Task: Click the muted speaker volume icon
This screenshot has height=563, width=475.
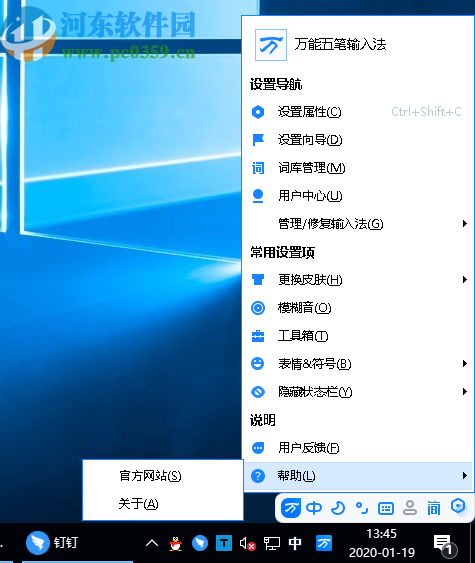Action: (x=247, y=544)
